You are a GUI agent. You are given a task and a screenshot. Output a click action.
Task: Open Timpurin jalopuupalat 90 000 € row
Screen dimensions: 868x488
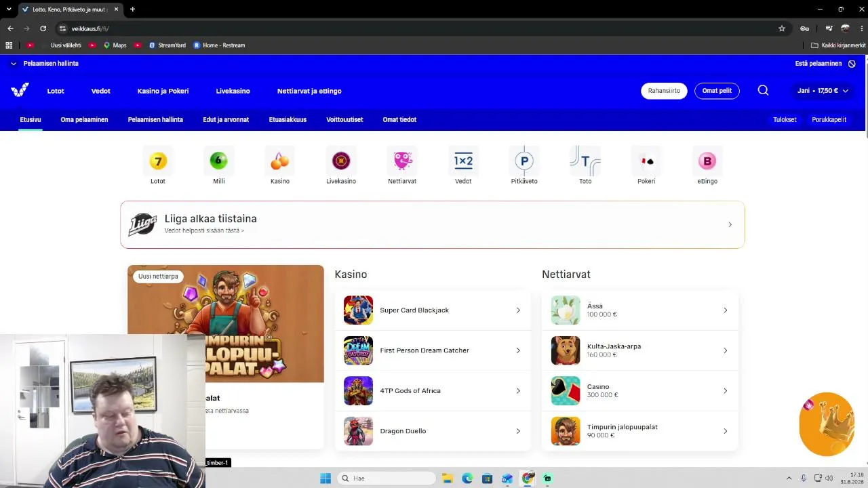[x=640, y=431]
